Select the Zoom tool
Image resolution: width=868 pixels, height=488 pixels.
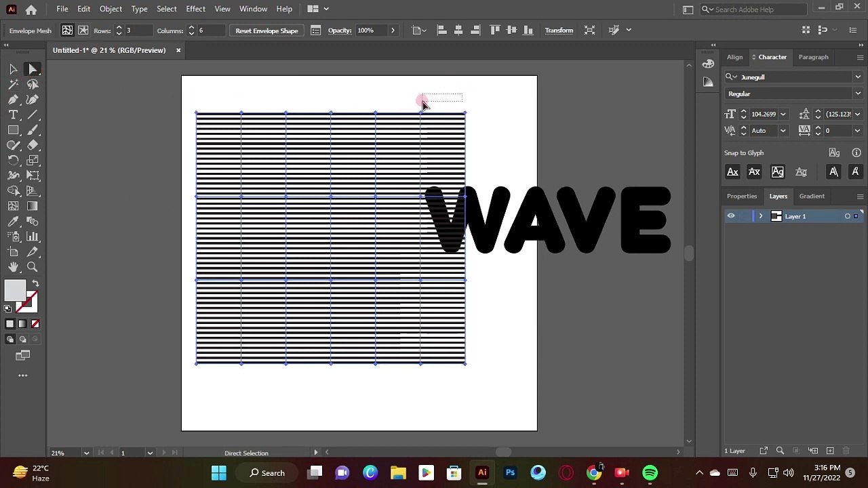point(33,267)
